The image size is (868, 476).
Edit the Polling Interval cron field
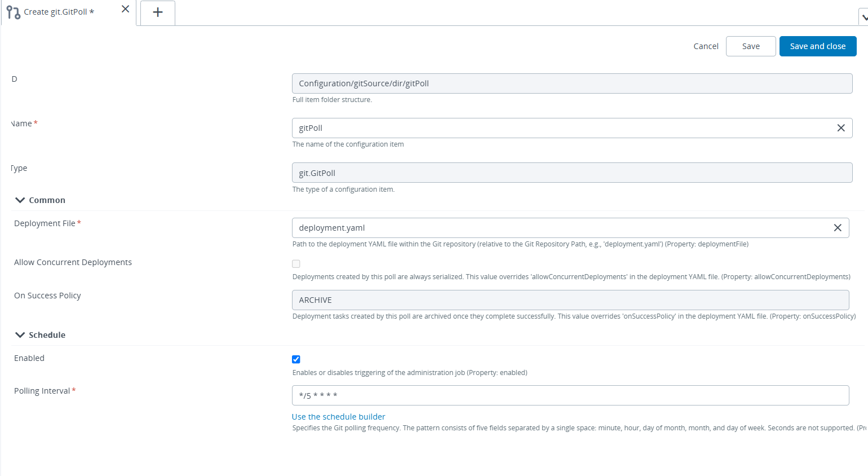point(570,395)
